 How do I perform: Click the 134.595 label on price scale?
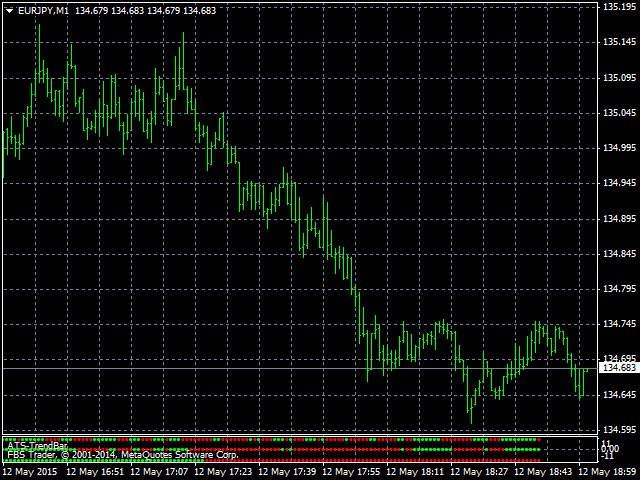click(618, 429)
